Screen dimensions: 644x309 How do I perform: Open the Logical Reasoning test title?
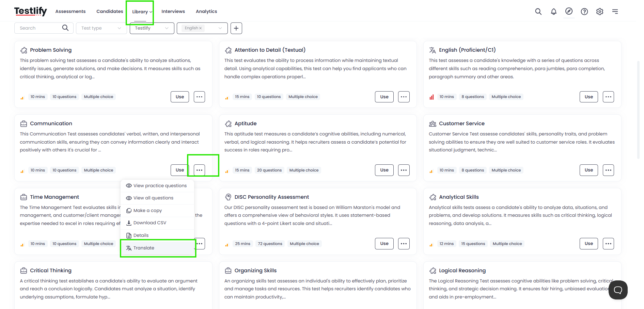[x=462, y=271]
